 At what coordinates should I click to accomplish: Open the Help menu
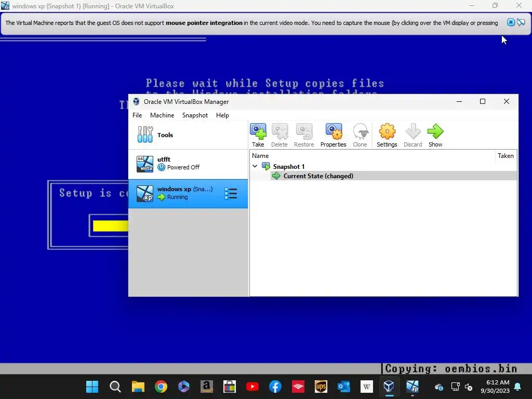(222, 115)
